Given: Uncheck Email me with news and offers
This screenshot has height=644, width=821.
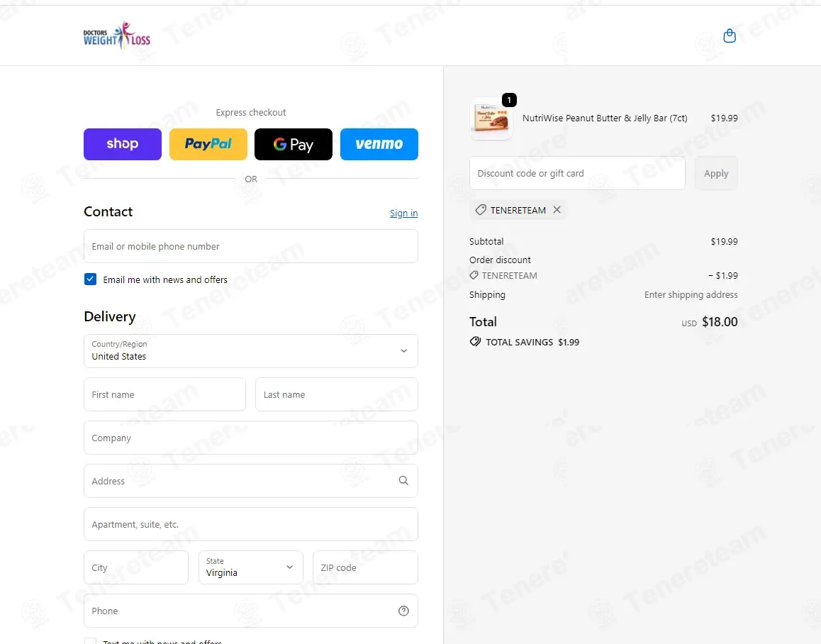Looking at the screenshot, I should point(90,279).
